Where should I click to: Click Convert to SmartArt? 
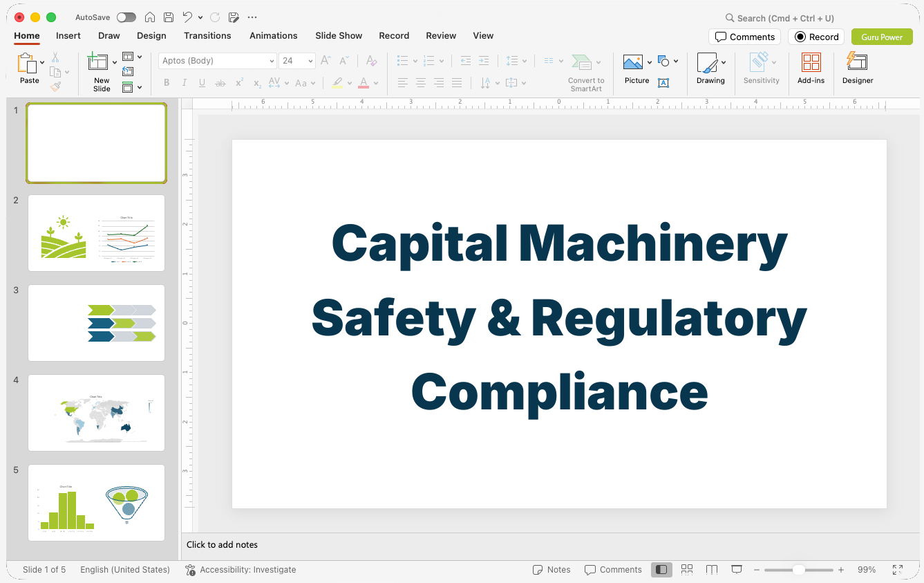pyautogui.click(x=586, y=73)
